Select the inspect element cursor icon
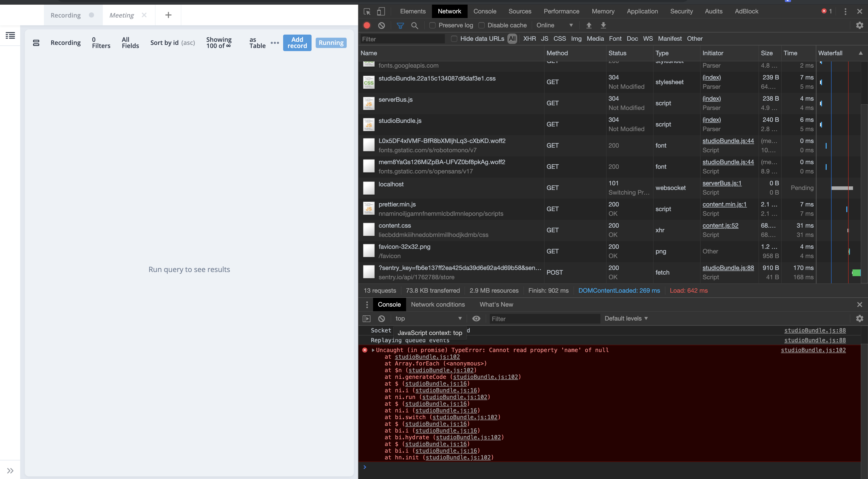The width and height of the screenshot is (868, 479). (367, 11)
